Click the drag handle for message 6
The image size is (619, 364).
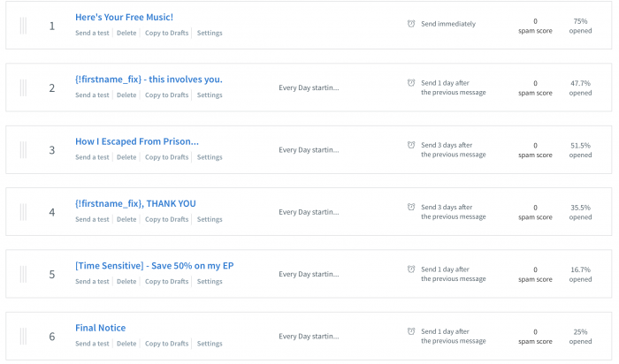coord(23,337)
